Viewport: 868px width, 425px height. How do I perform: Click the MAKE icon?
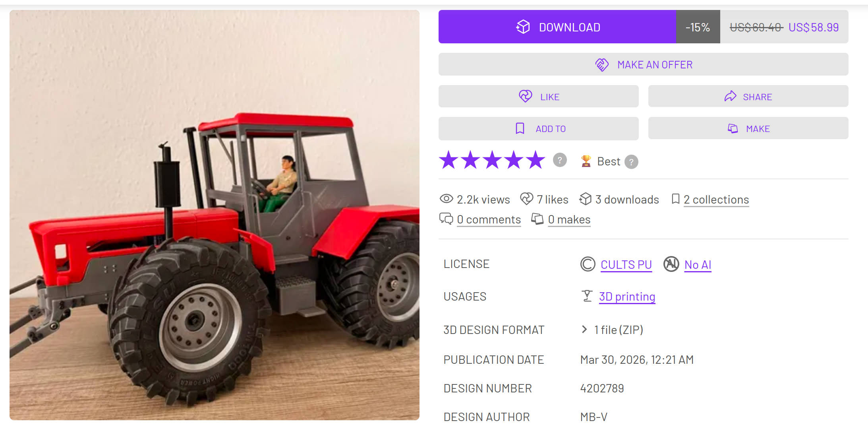click(x=733, y=128)
